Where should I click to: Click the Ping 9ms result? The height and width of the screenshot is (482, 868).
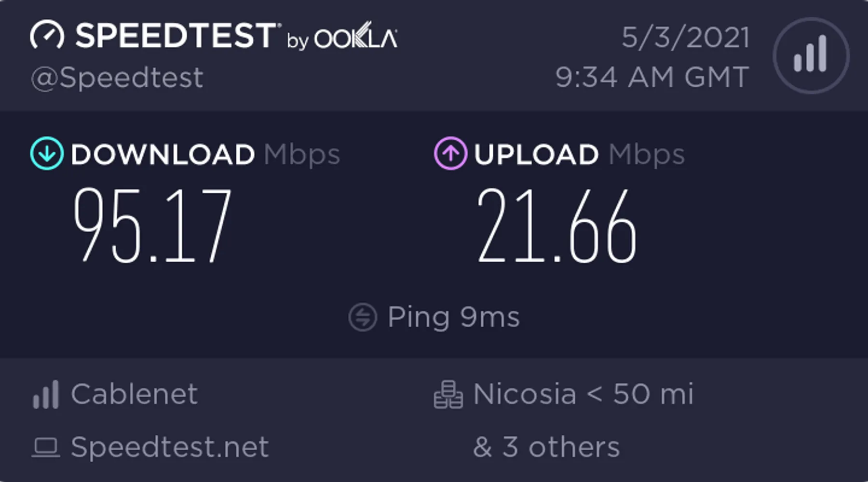click(453, 317)
